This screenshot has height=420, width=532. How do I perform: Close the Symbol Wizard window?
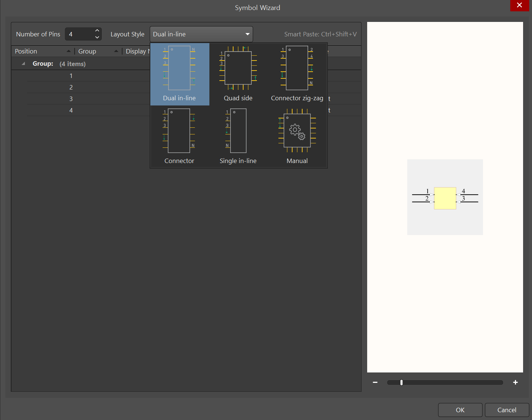(519, 5)
